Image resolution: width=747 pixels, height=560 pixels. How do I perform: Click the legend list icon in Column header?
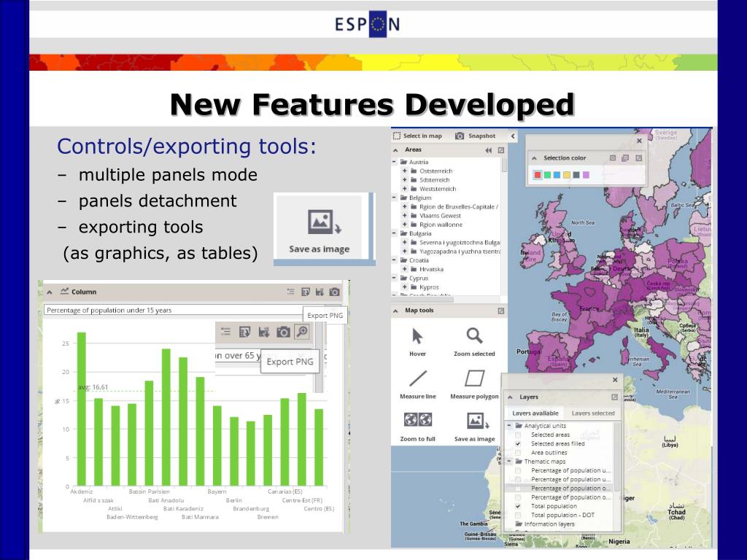pyautogui.click(x=290, y=292)
